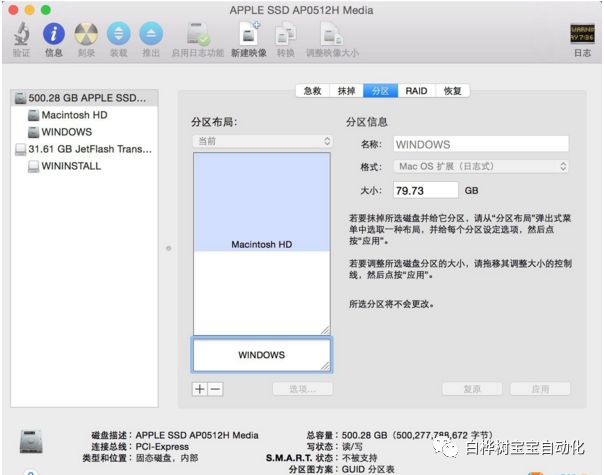Click the Apply (应用) button
Image resolution: width=604 pixels, height=475 pixels.
540,389
